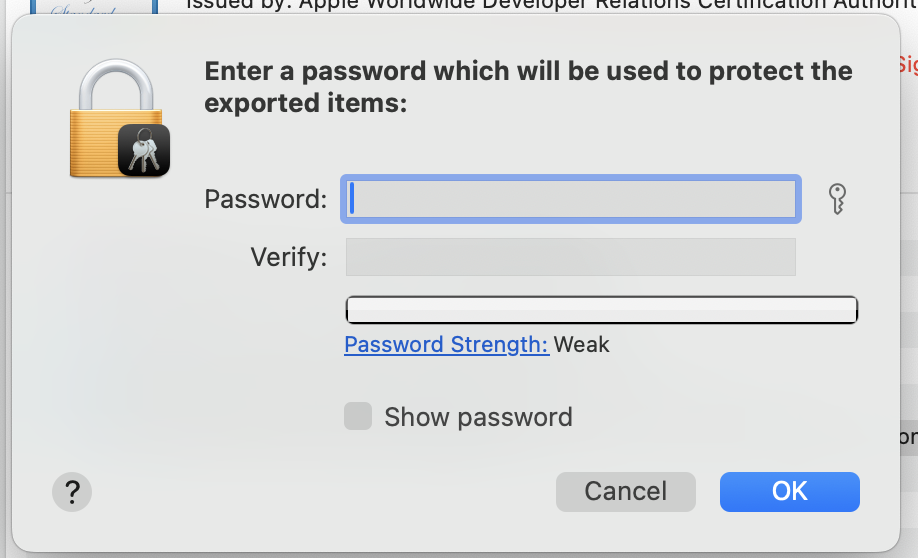
Task: Focus the Password text field
Action: pyautogui.click(x=571, y=199)
